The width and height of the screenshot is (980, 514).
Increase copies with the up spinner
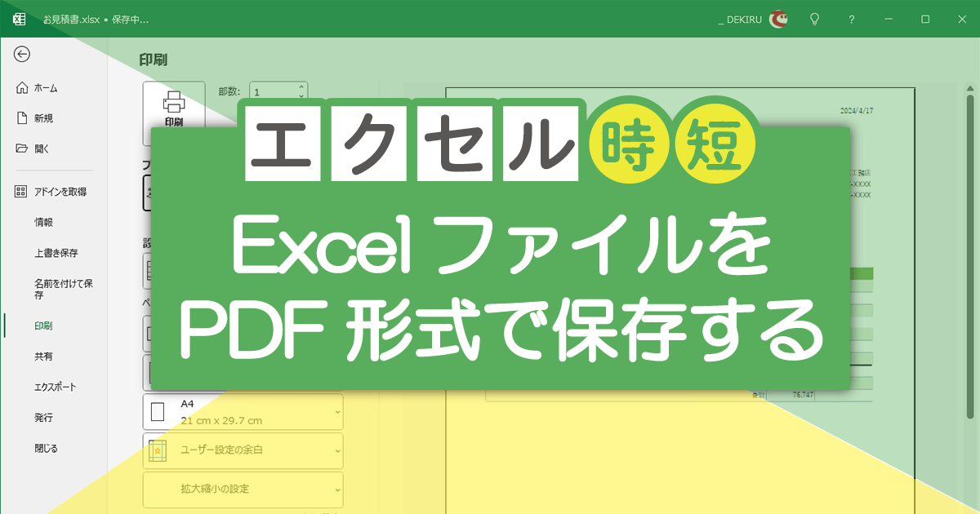302,87
